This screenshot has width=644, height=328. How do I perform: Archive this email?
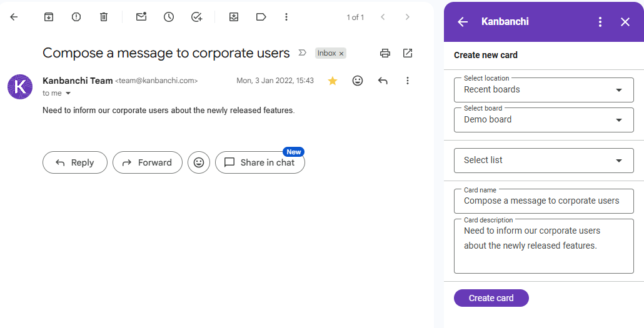[49, 17]
